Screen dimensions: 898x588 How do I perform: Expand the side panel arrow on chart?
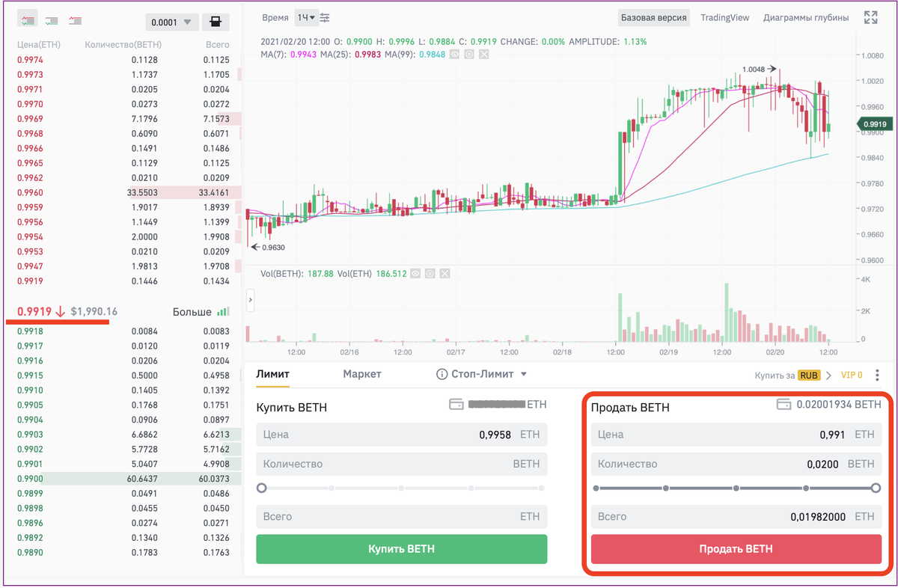pos(250,301)
